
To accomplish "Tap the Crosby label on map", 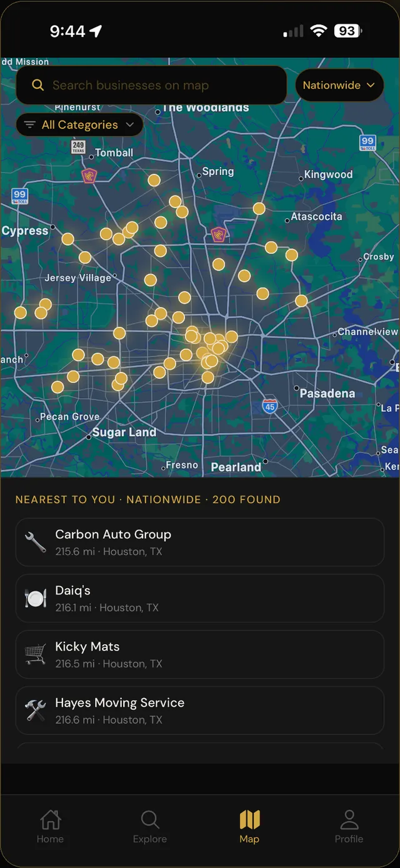I will click(x=379, y=257).
